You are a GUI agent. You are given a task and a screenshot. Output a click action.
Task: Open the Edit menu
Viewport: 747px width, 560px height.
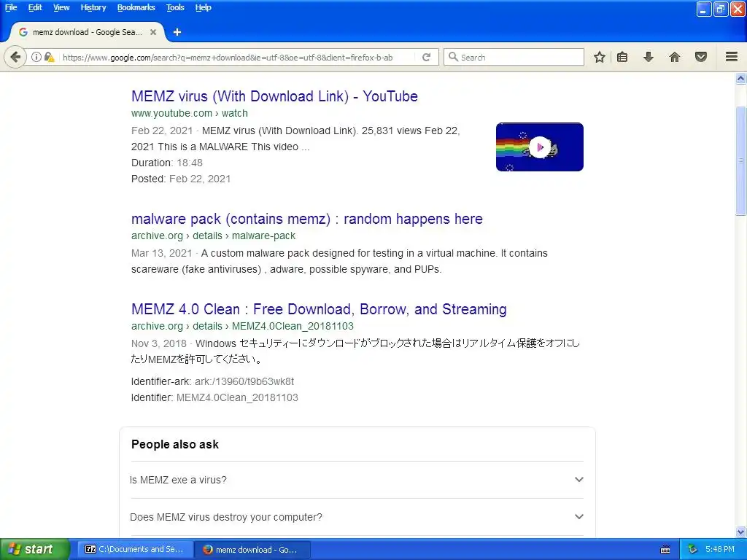(x=35, y=7)
